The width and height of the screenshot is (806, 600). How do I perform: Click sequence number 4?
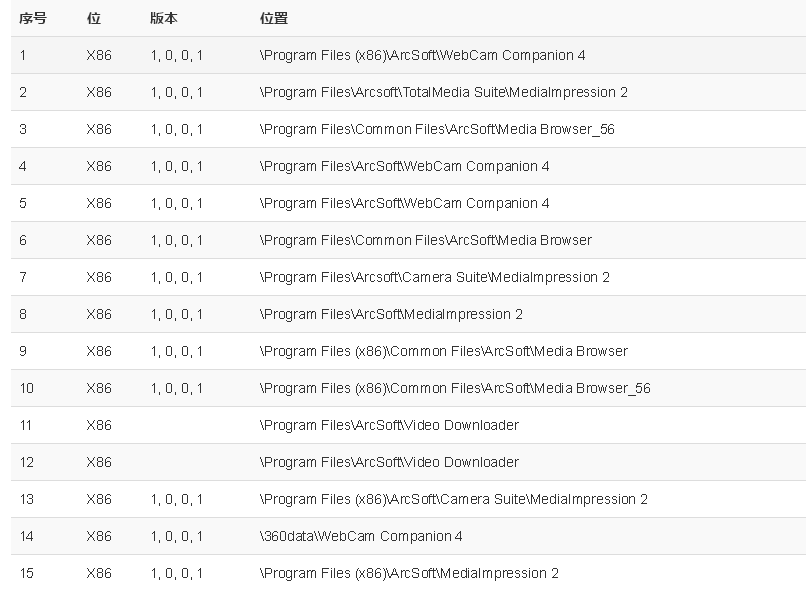point(23,166)
